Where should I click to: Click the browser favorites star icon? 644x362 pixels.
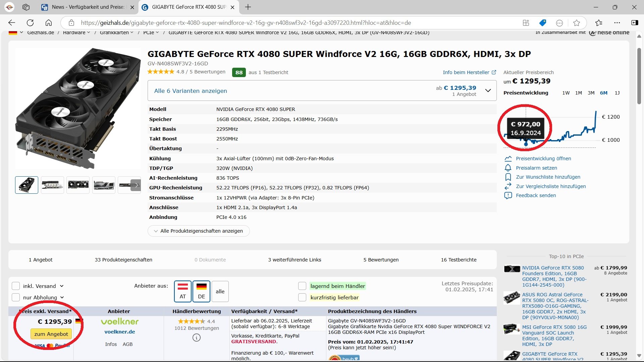[x=577, y=23]
